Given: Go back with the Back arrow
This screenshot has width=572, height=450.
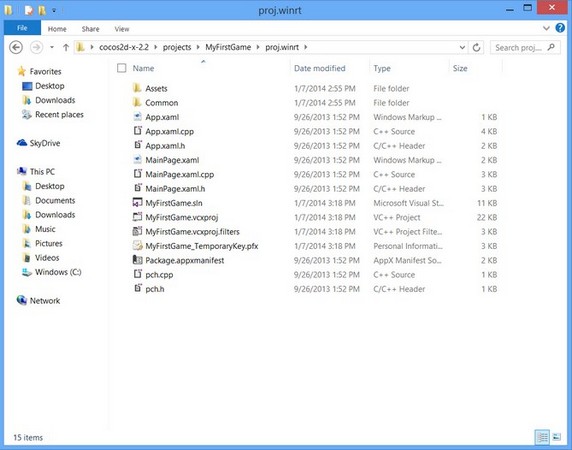Looking at the screenshot, I should (x=16, y=47).
